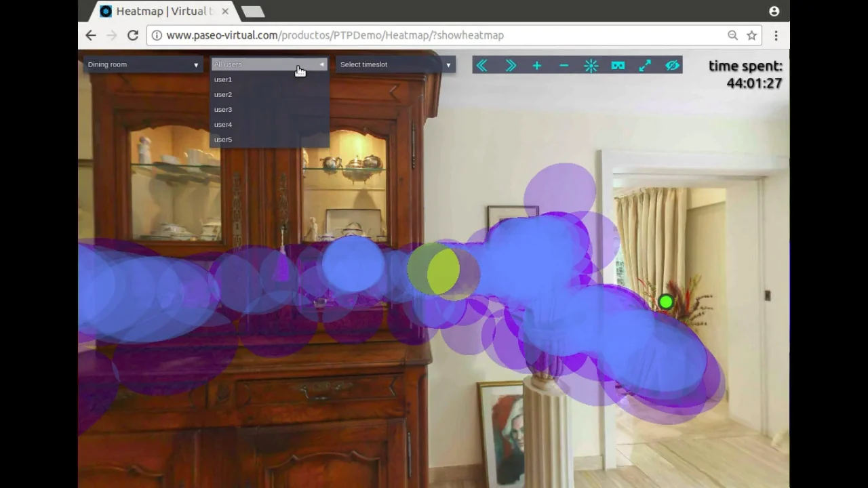Choose user4 from the users list
The height and width of the screenshot is (488, 868).
click(x=269, y=124)
